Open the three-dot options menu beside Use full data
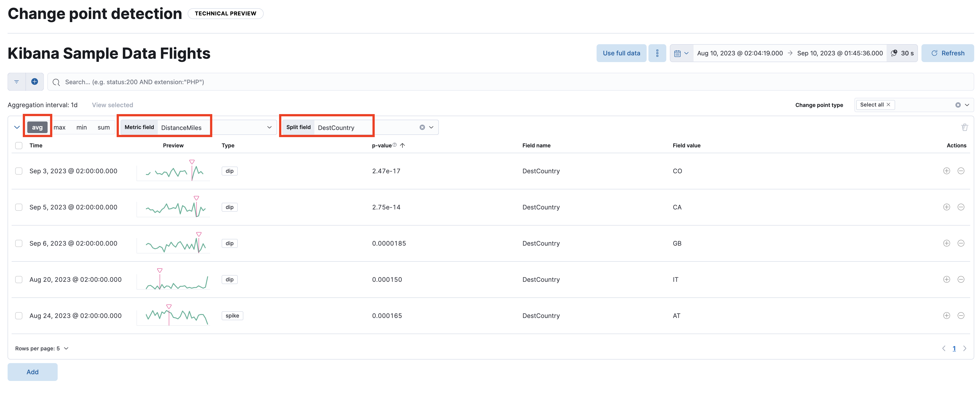The width and height of the screenshot is (980, 393). coord(657,53)
